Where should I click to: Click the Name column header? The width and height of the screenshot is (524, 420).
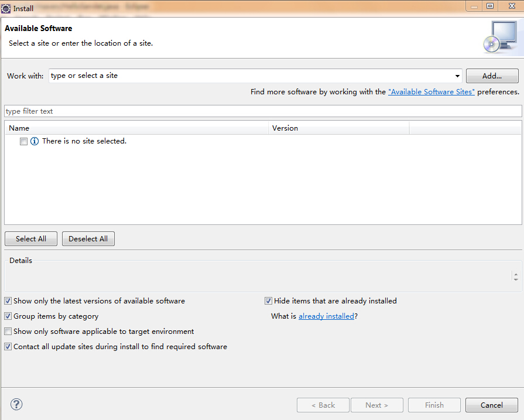pos(136,128)
